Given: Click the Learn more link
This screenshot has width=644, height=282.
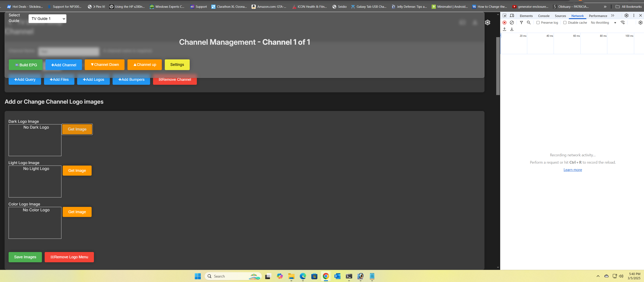Looking at the screenshot, I should coord(573,170).
